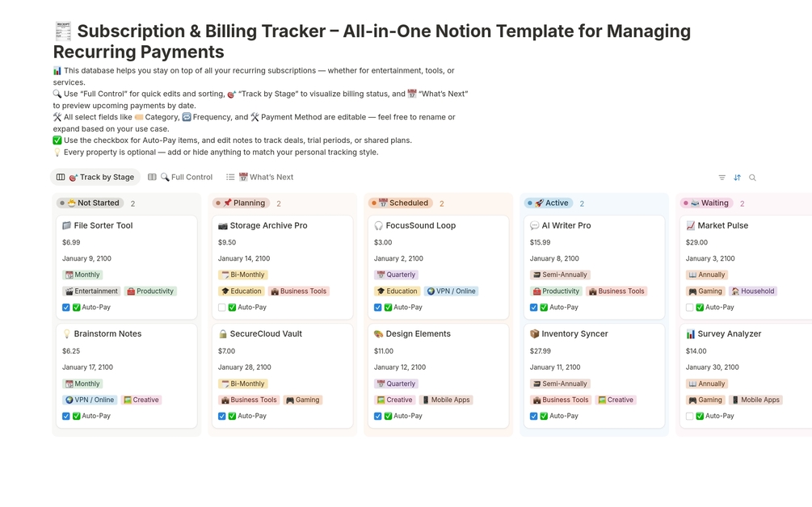The height and width of the screenshot is (507, 812).
Task: Click the filter icon in the toolbar
Action: pyautogui.click(x=722, y=178)
